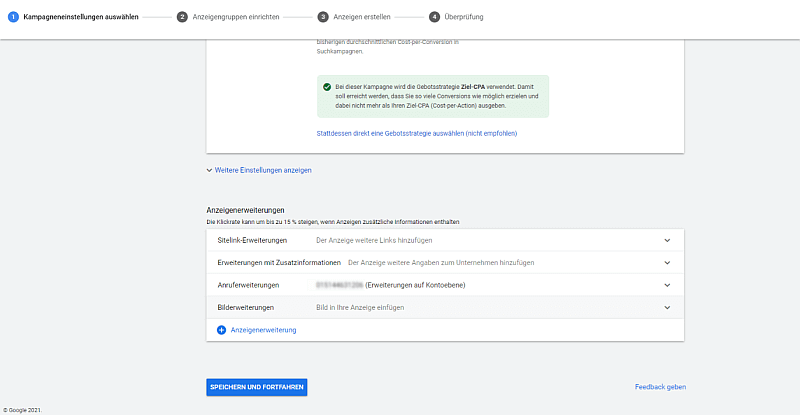Image resolution: width=800 pixels, height=415 pixels.
Task: Open Kampagneneinstellungen auswählen step
Action: tap(81, 17)
